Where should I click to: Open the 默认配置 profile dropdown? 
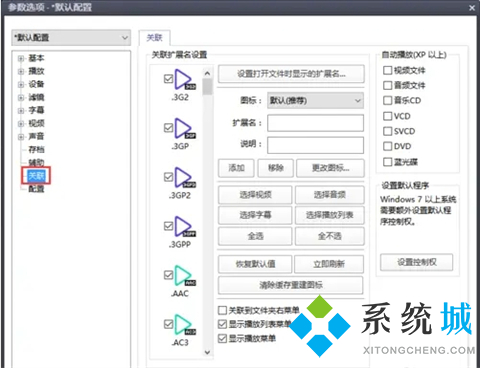click(71, 38)
